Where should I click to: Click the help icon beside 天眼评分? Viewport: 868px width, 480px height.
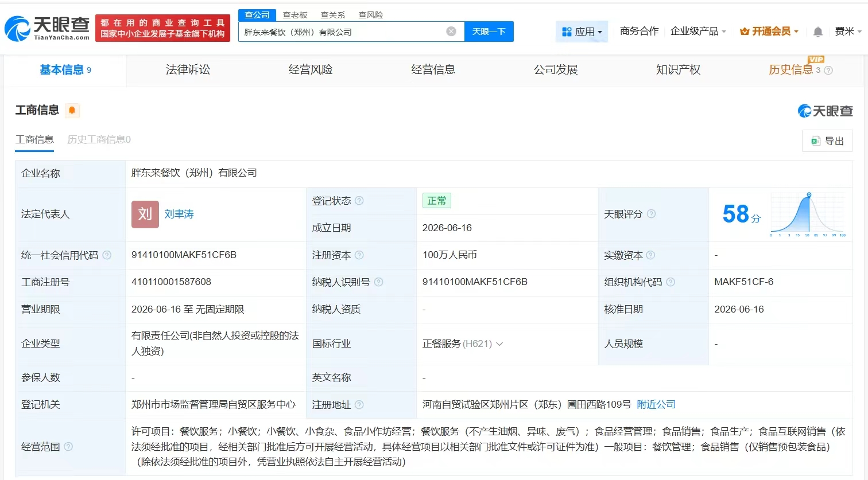(x=651, y=214)
